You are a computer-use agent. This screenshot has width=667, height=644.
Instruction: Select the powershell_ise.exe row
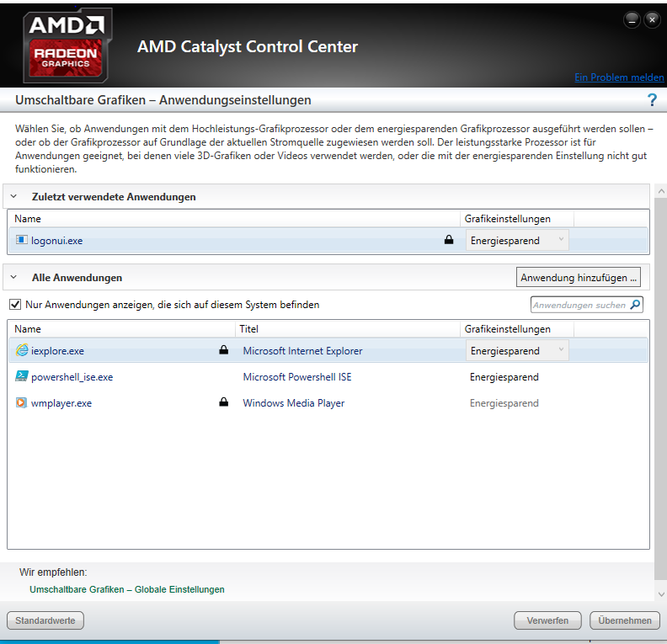pos(328,376)
